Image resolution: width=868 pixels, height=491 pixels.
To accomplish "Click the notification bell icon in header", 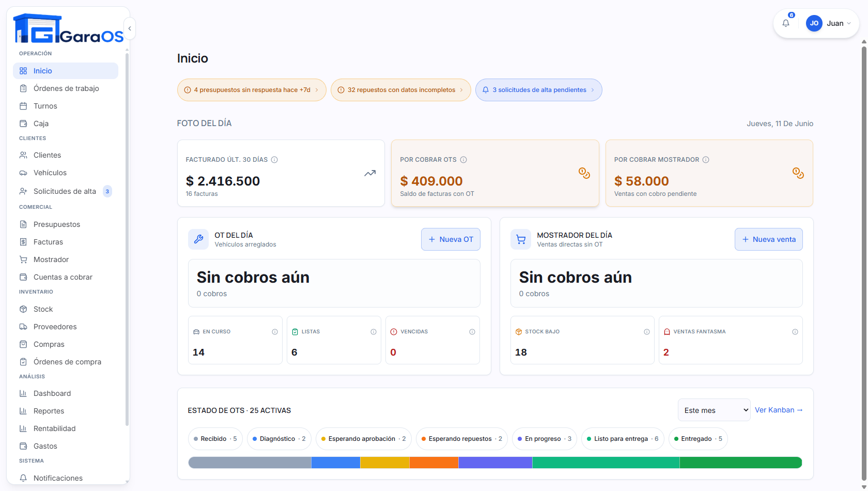I will 786,23.
